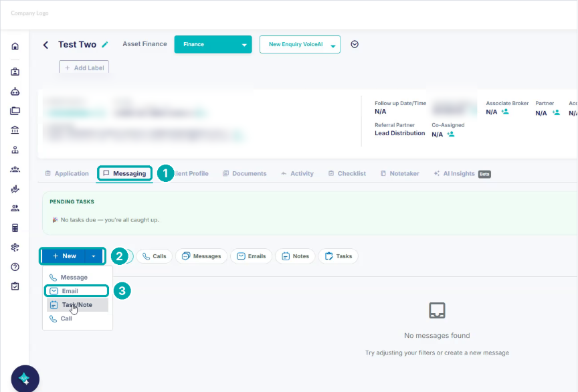Open the folders sidebar icon
Viewport: 578px width, 392px height.
point(15,110)
